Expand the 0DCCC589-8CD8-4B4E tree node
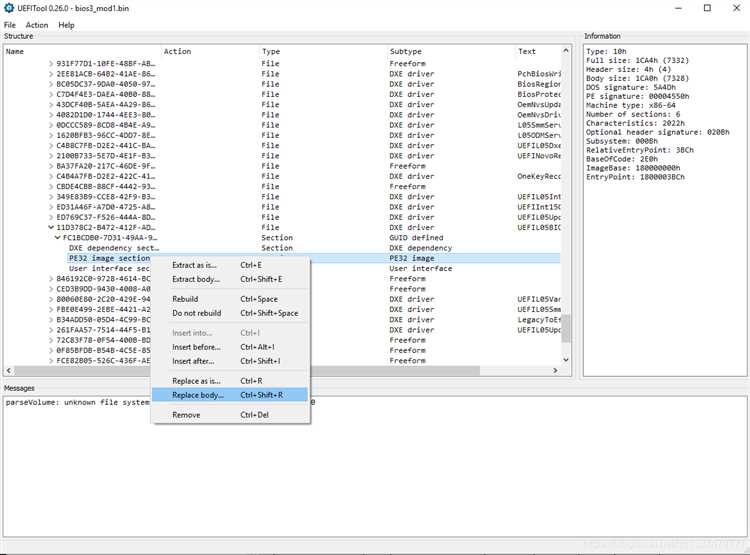 click(51, 125)
